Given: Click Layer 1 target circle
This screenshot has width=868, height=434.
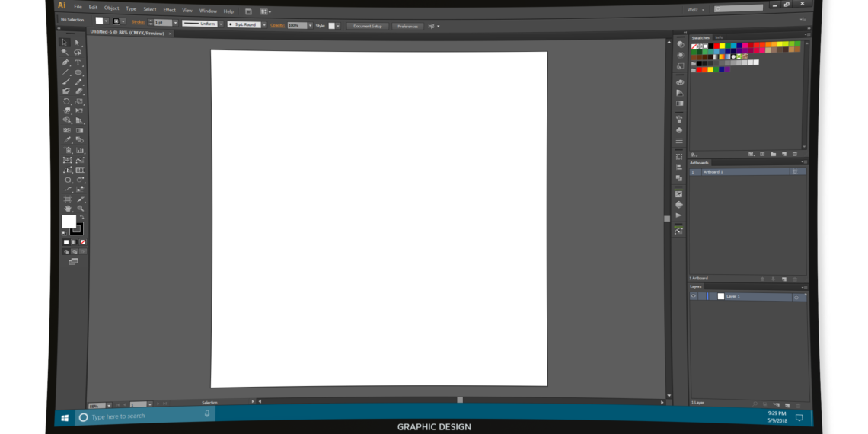Looking at the screenshot, I should [x=796, y=298].
